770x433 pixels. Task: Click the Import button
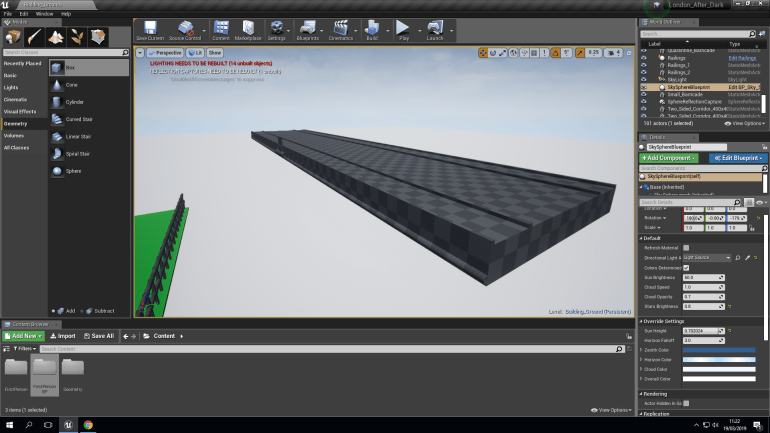(63, 336)
